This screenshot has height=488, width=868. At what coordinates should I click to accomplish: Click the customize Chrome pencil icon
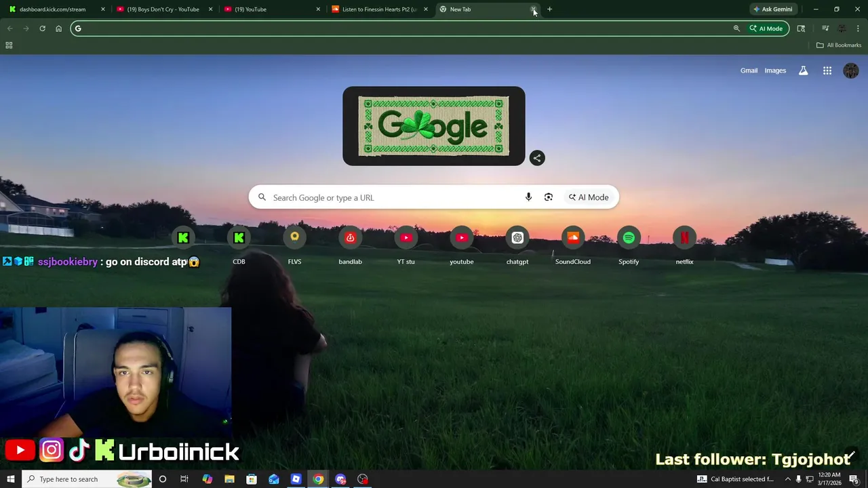point(851,455)
